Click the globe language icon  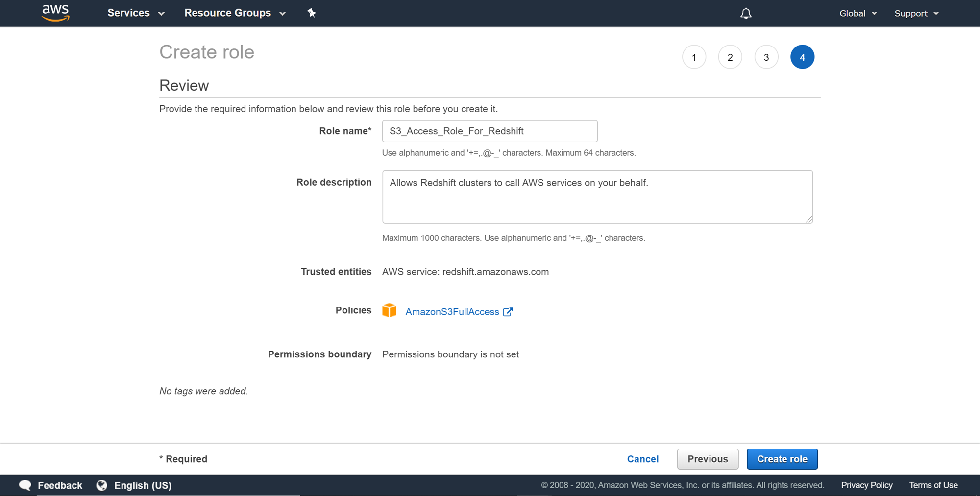pyautogui.click(x=102, y=485)
